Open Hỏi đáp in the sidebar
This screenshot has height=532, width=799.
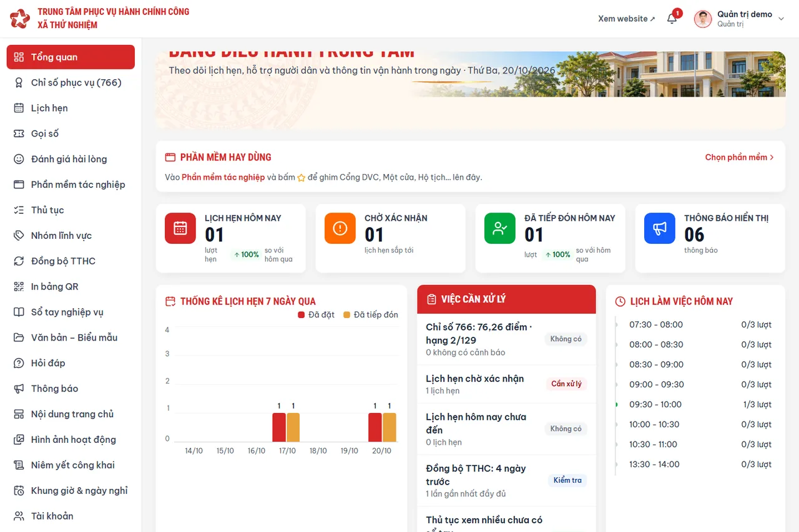71,363
